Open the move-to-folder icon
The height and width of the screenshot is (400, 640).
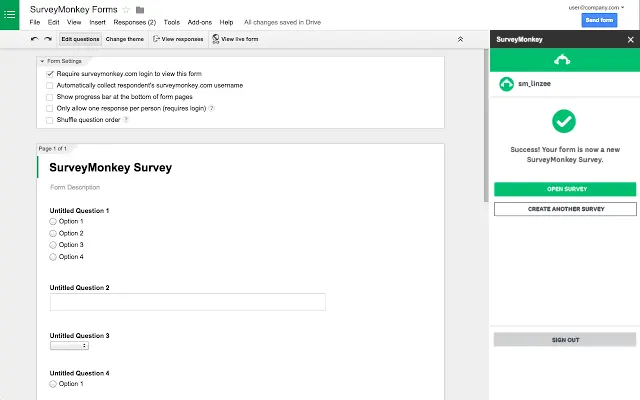[x=140, y=10]
